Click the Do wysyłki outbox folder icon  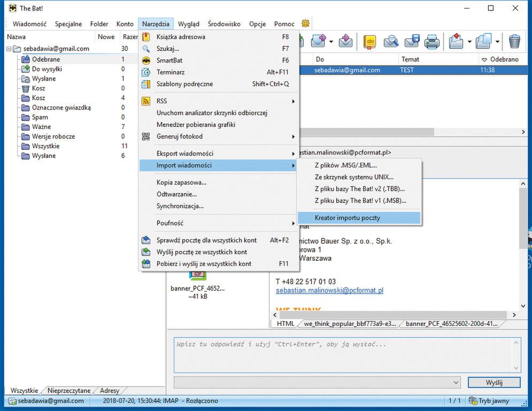point(26,69)
